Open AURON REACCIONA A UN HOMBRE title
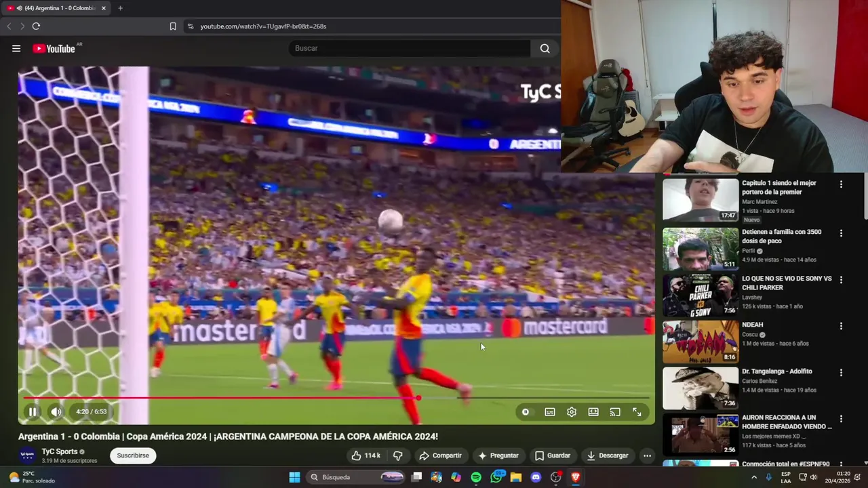 (x=787, y=422)
